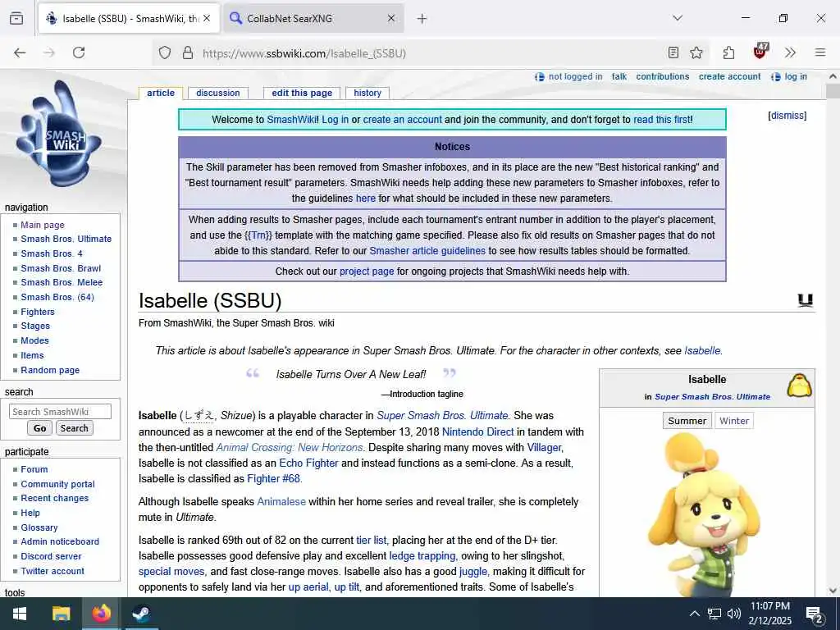Click the Go search button
Screen dimensions: 840x630
pos(39,428)
